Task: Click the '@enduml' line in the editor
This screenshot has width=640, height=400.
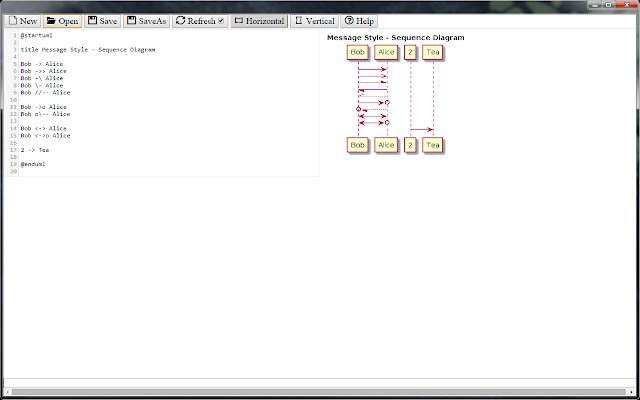Action: pyautogui.click(x=33, y=164)
